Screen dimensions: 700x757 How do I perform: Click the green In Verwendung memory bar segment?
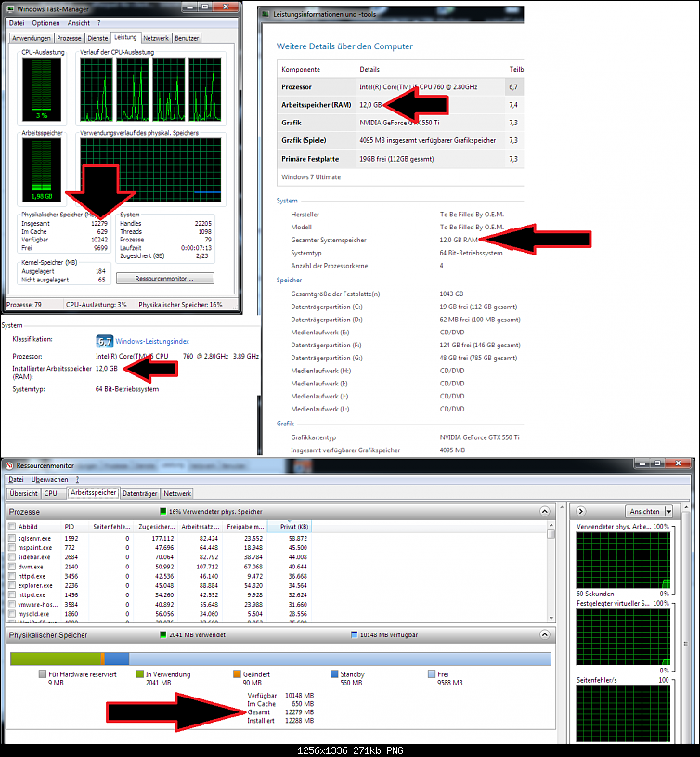tap(56, 659)
